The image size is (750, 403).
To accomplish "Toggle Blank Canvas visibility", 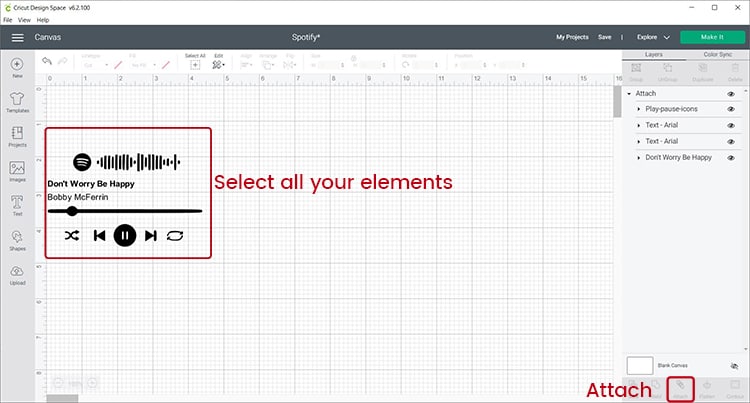I will (x=734, y=366).
